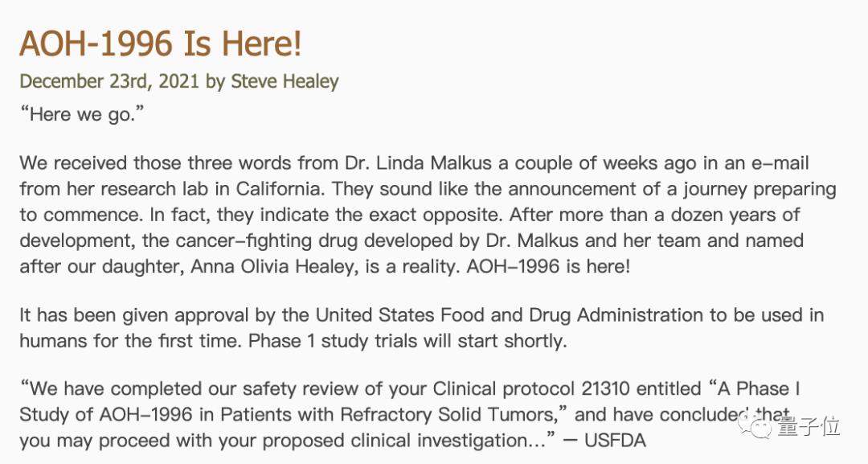Click the USFDA attribution at the quote's end
The image size is (868, 464).
pyautogui.click(x=615, y=441)
